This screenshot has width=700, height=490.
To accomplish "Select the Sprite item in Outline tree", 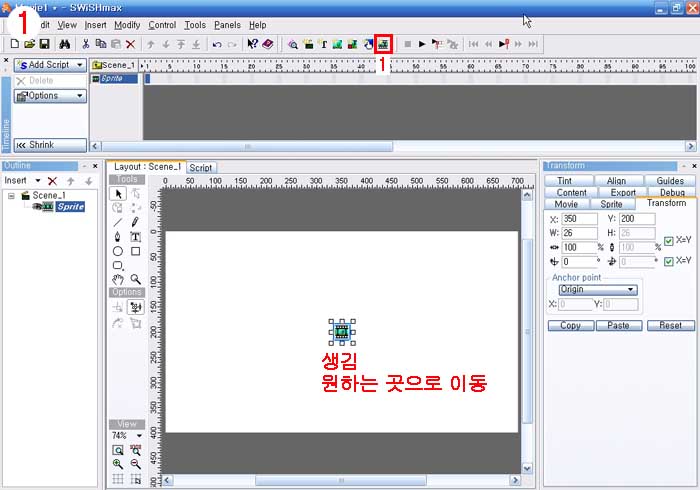I will point(70,207).
